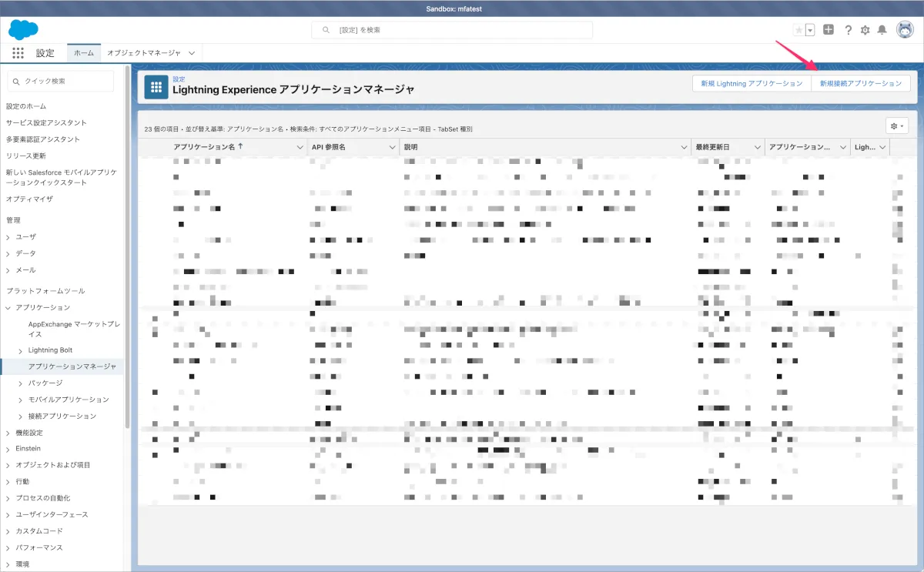
Task: Click the sidebar vertical scrollbar
Action: click(x=127, y=246)
